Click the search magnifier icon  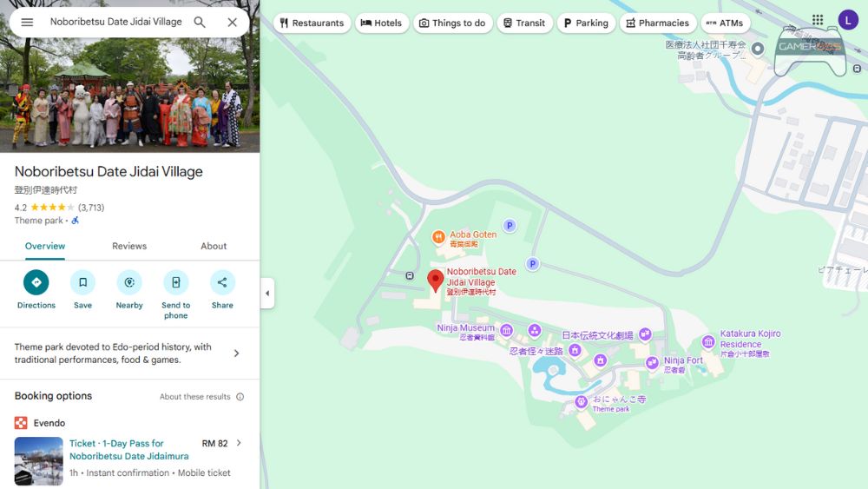[x=200, y=22]
